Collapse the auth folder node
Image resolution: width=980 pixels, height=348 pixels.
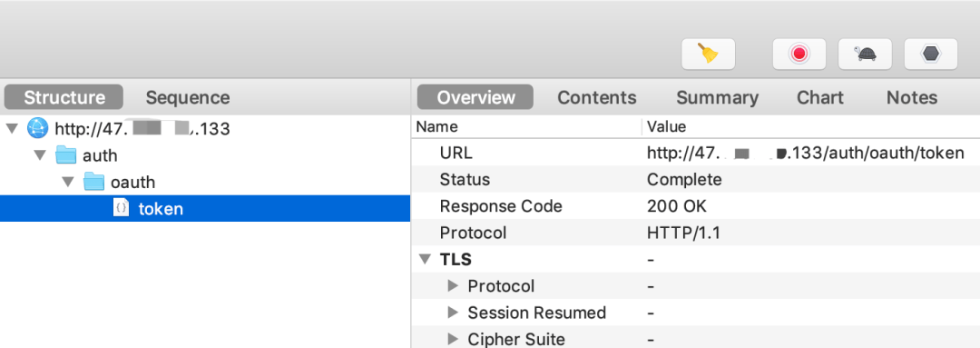(40, 155)
